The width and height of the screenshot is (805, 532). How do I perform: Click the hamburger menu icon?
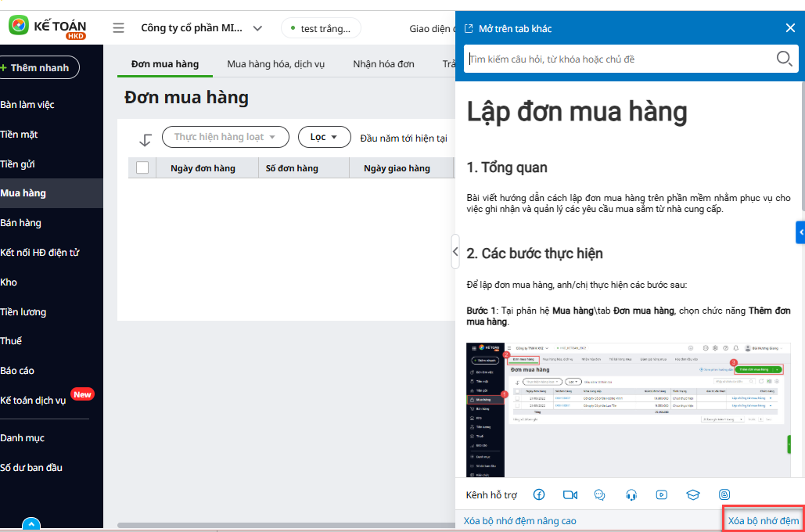118,28
